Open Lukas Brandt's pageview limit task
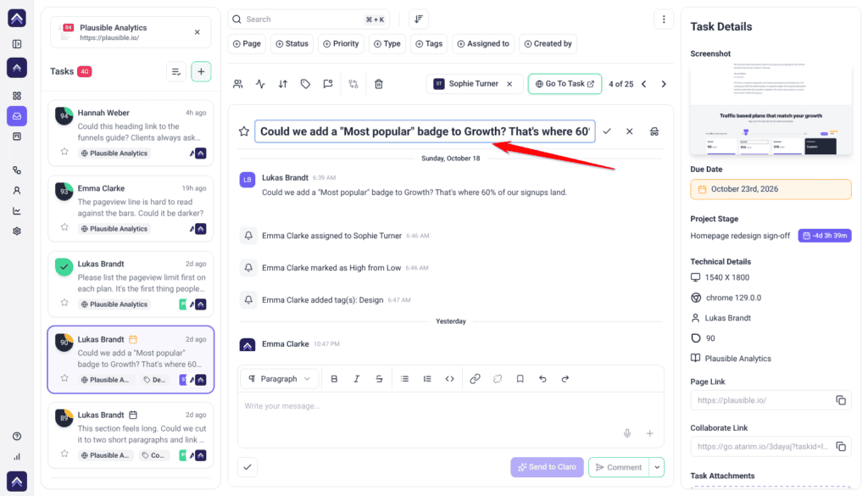 [x=131, y=284]
